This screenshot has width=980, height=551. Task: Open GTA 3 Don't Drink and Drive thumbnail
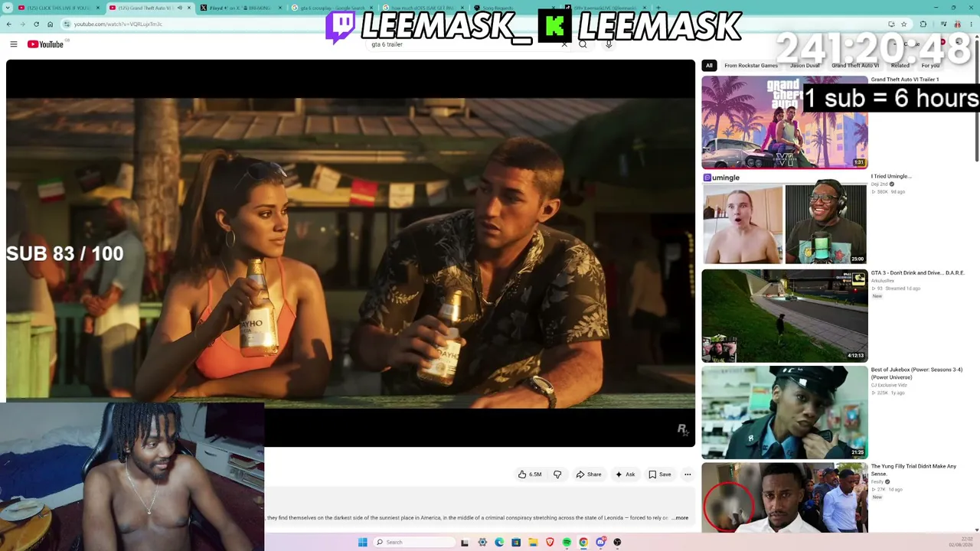pyautogui.click(x=785, y=315)
